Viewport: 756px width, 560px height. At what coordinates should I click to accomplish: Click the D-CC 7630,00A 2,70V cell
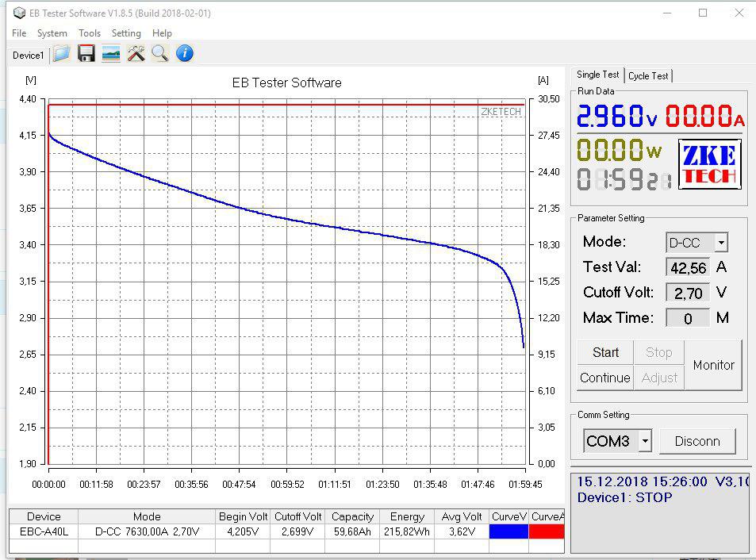click(147, 531)
